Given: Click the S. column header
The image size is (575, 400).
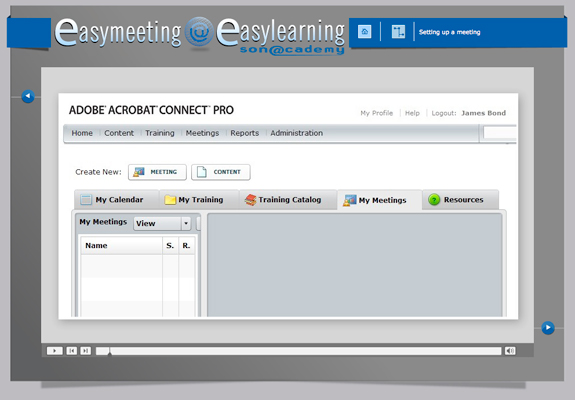Looking at the screenshot, I should point(170,246).
